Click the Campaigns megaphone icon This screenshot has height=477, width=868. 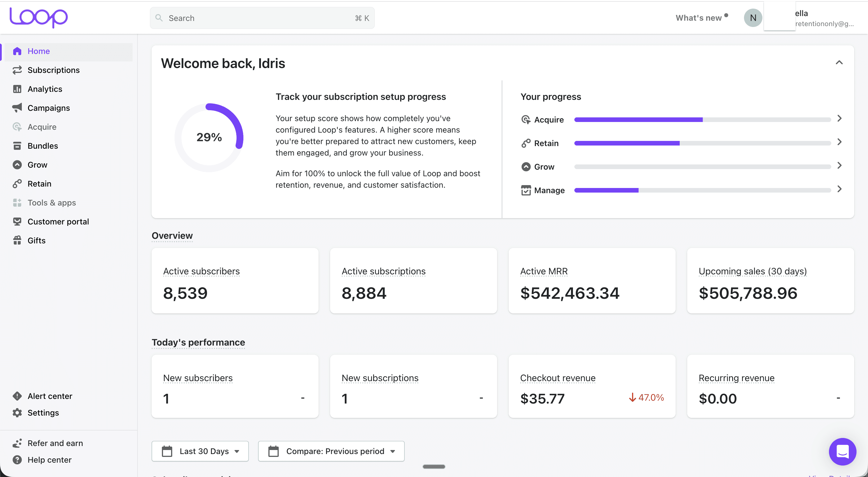point(17,108)
